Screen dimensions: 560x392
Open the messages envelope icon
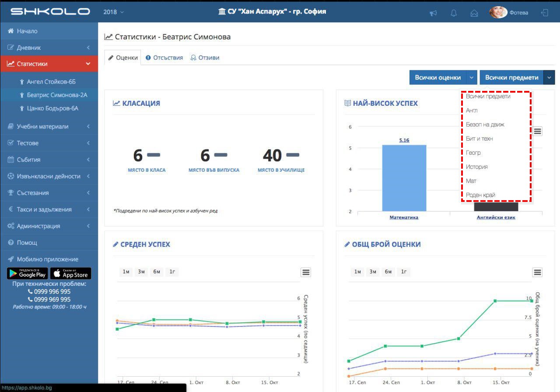tap(474, 13)
